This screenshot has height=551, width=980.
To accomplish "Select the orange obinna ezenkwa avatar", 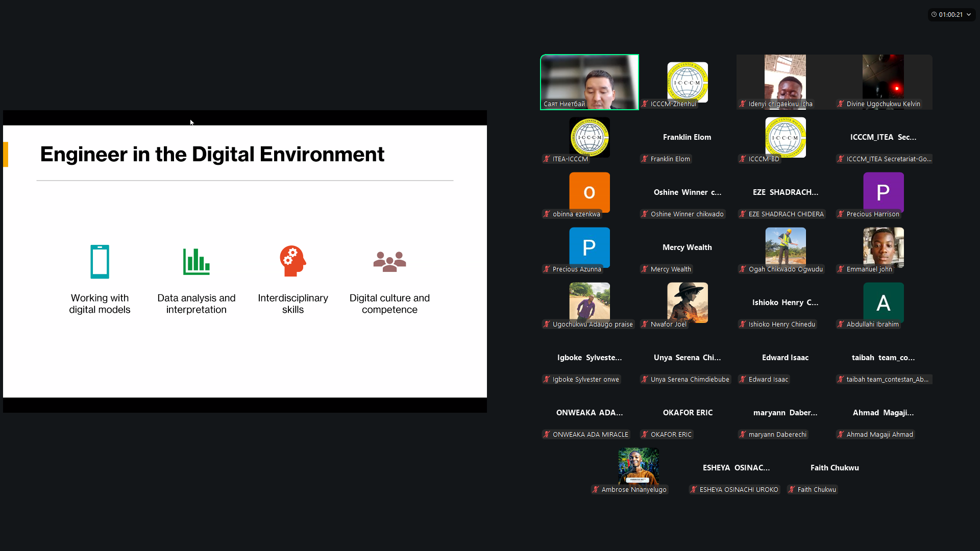I will point(590,192).
